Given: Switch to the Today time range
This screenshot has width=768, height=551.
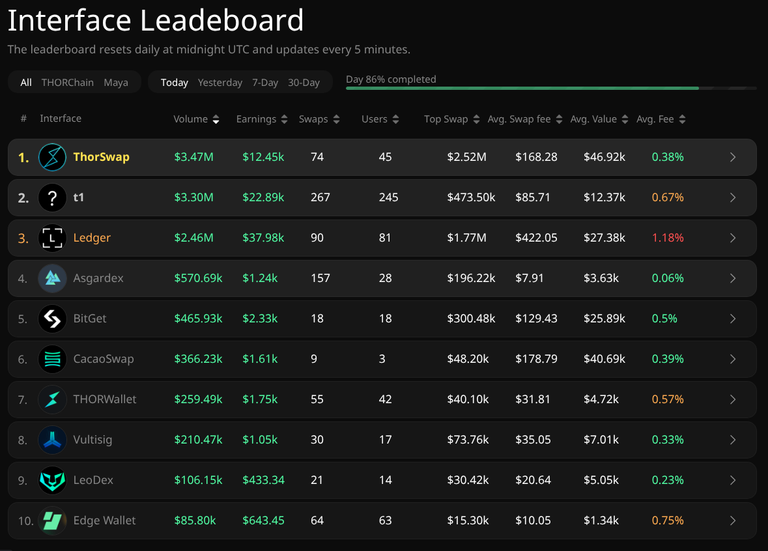Looking at the screenshot, I should click(174, 83).
